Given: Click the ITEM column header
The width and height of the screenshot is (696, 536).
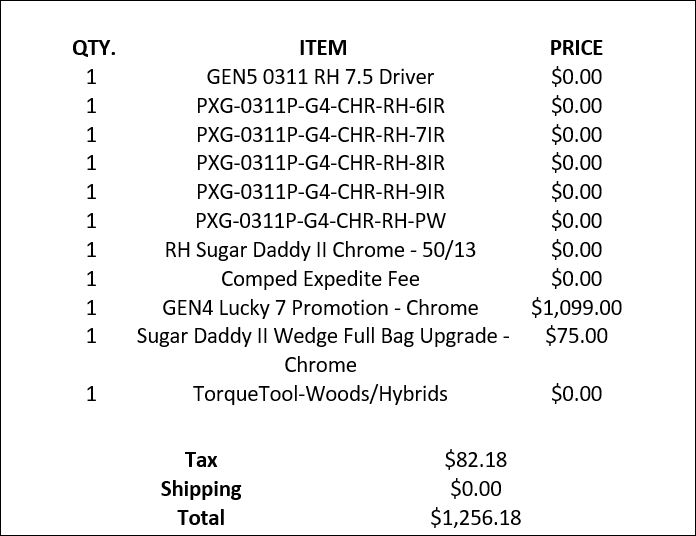Looking at the screenshot, I should pyautogui.click(x=322, y=47).
